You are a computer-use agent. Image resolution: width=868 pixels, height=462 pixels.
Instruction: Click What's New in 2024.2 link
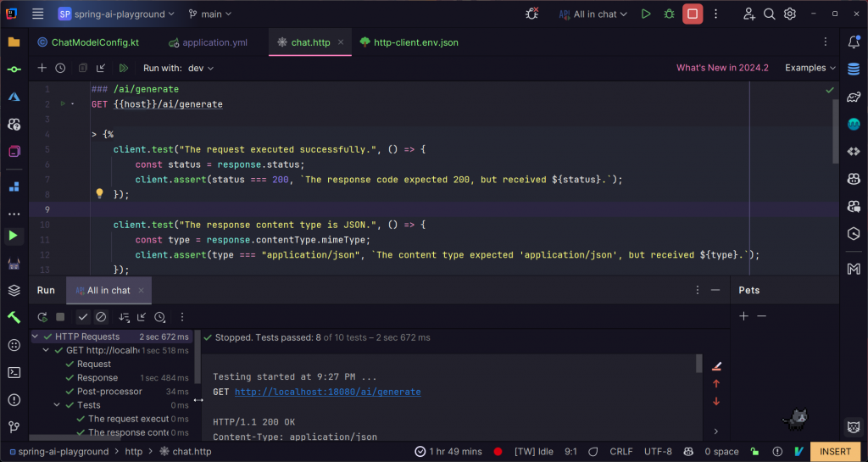(x=722, y=68)
